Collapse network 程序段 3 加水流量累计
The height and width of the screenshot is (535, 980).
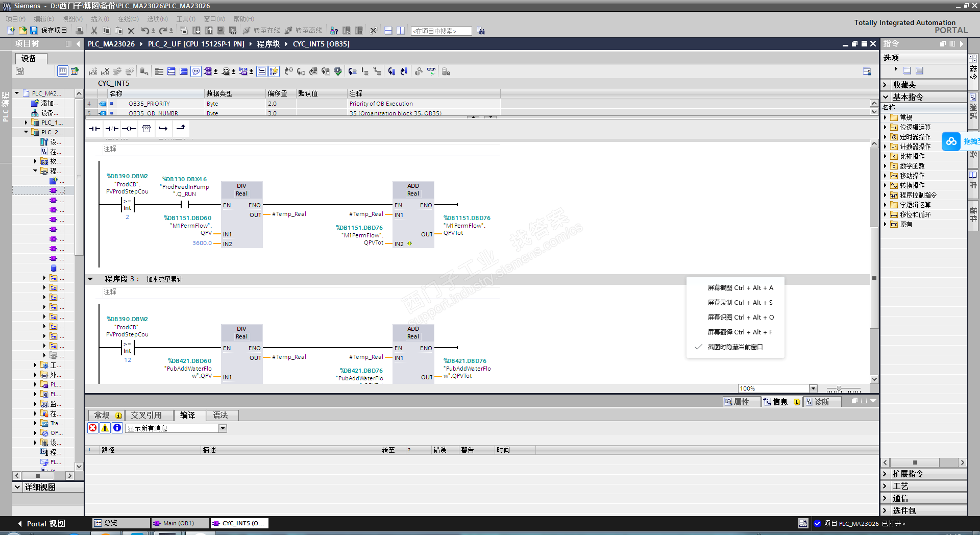click(x=90, y=279)
